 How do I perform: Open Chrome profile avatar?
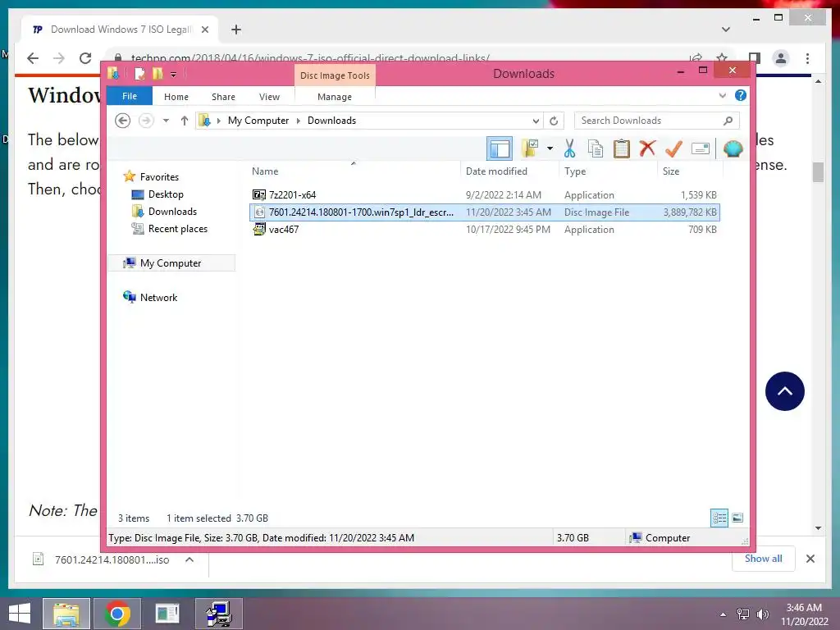[781, 58]
